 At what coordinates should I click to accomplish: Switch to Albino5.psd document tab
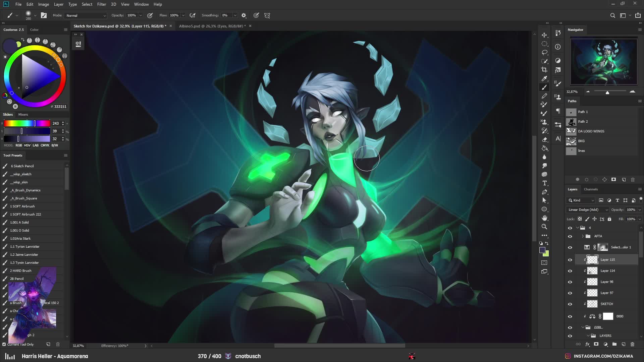pyautogui.click(x=212, y=26)
